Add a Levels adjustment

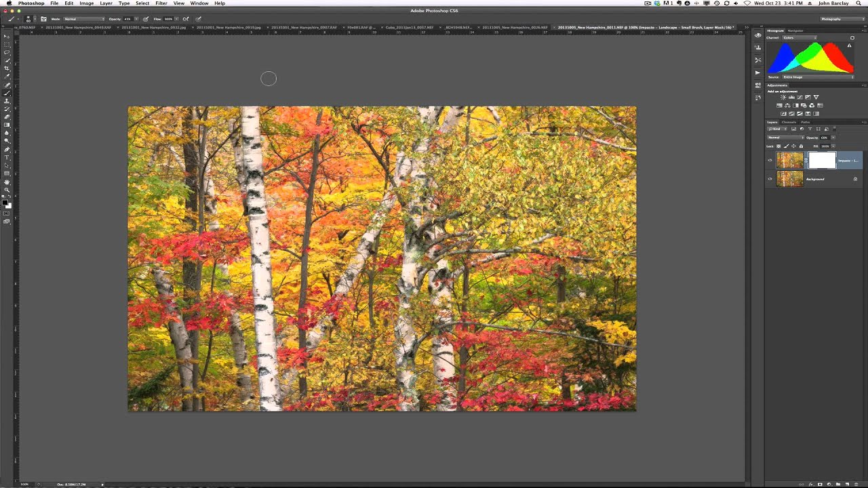(791, 97)
